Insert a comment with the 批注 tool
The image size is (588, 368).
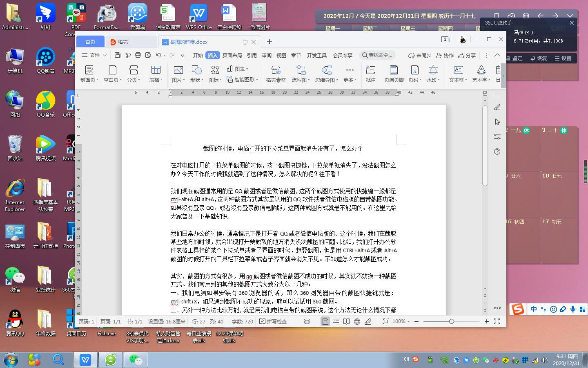coord(370,74)
